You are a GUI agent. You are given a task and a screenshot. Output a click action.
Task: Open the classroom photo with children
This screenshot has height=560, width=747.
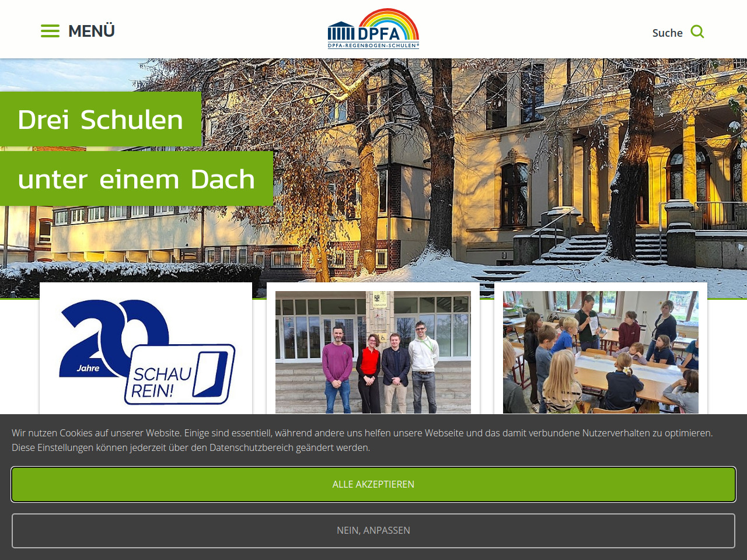[601, 352]
